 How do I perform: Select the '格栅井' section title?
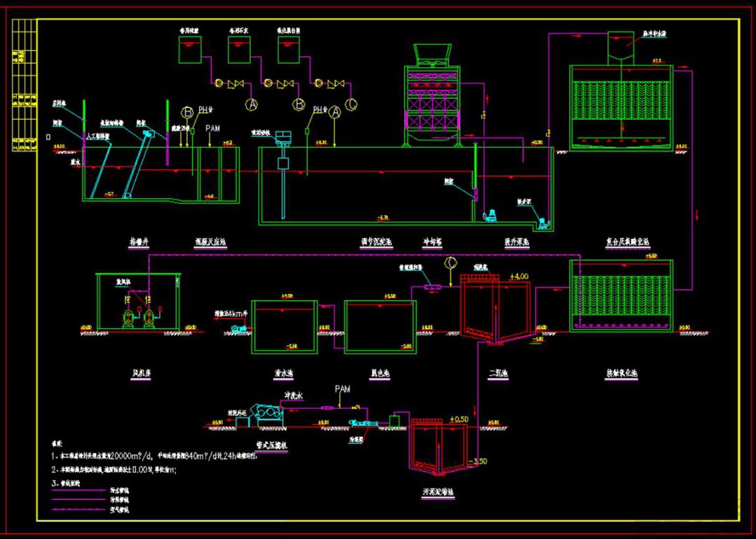click(x=139, y=243)
